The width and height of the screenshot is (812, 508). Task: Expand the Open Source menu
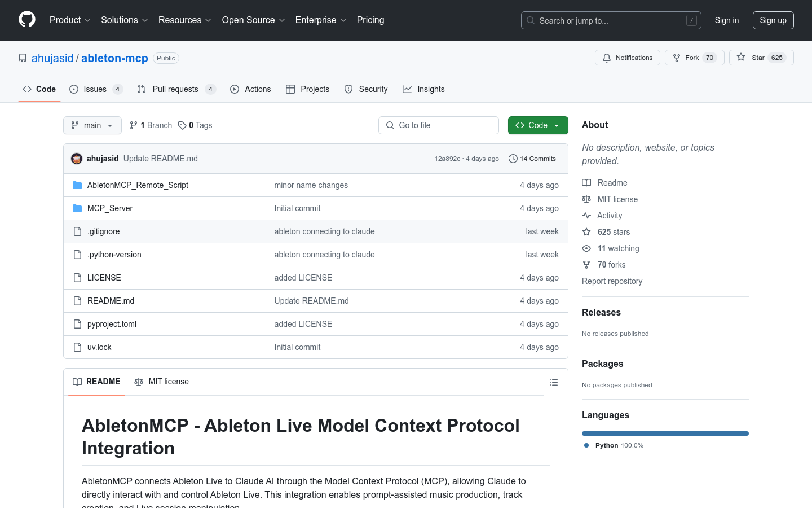click(254, 20)
